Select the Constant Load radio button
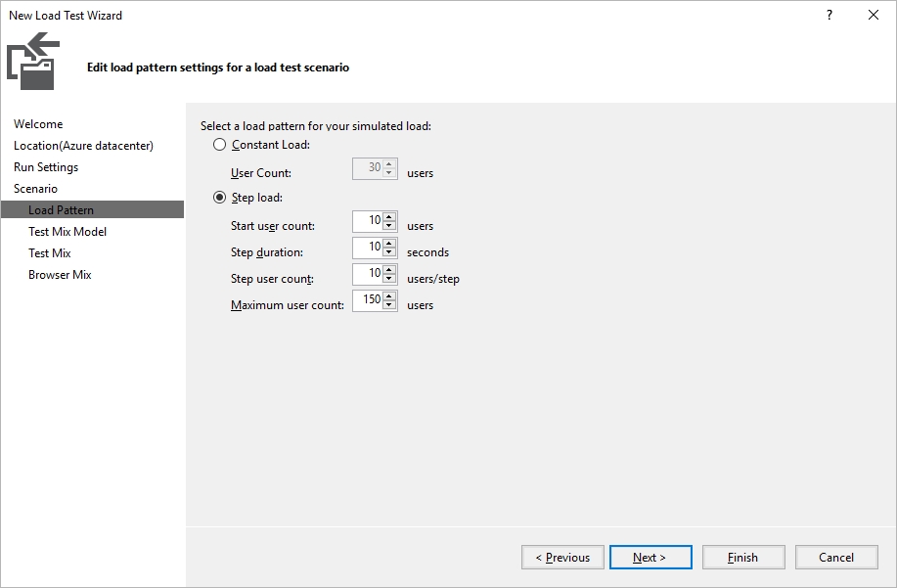The image size is (897, 588). point(220,145)
